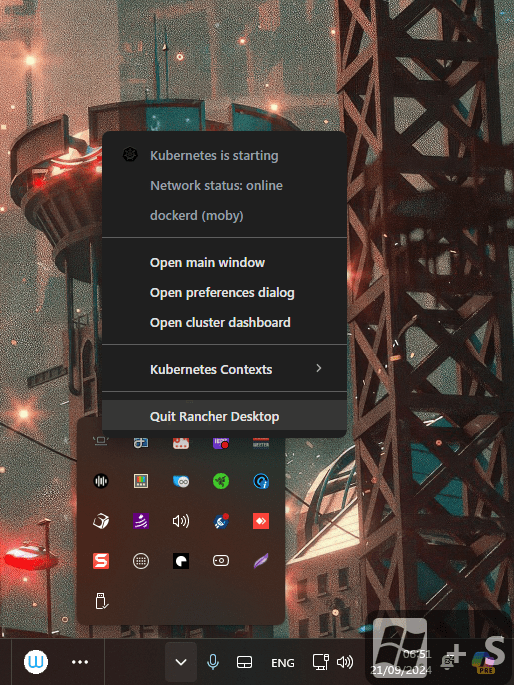The height and width of the screenshot is (685, 514).
Task: Click the taskbar volume speaker icon
Action: point(345,662)
